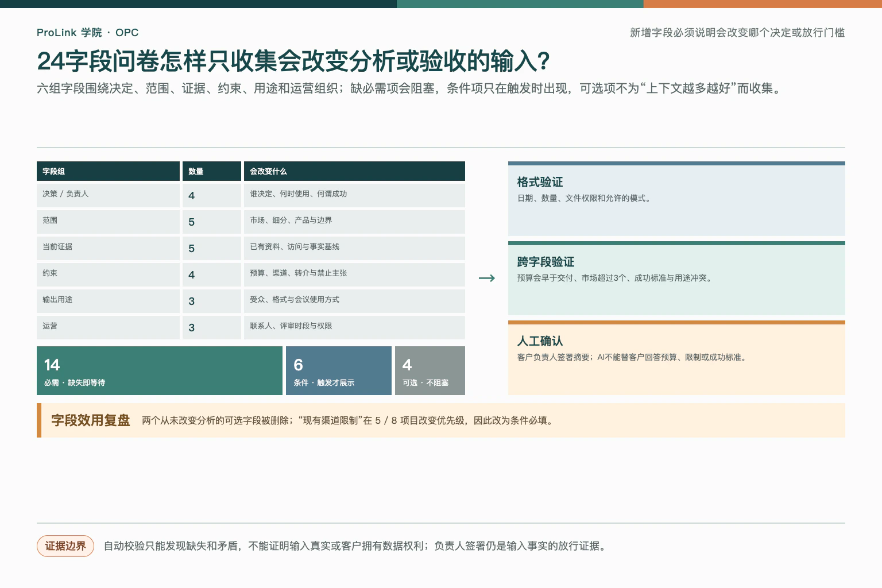
Task: Click the cell 市场、细分、产品与边界
Action: point(354,222)
